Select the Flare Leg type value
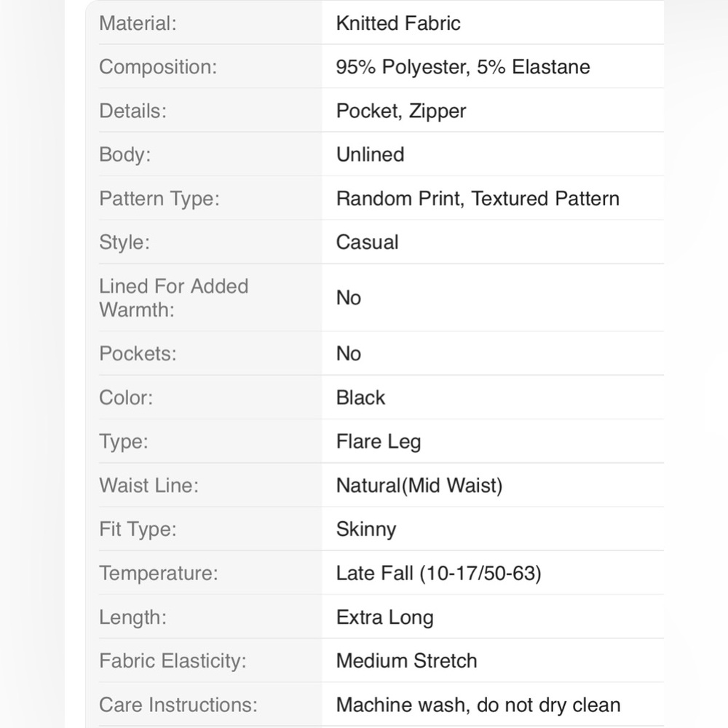728x728 pixels. (379, 442)
